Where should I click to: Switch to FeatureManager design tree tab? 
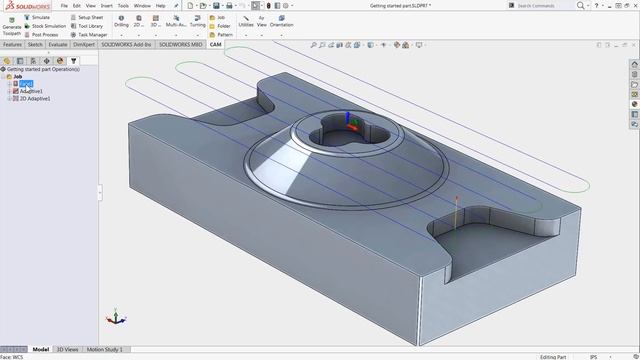7,61
